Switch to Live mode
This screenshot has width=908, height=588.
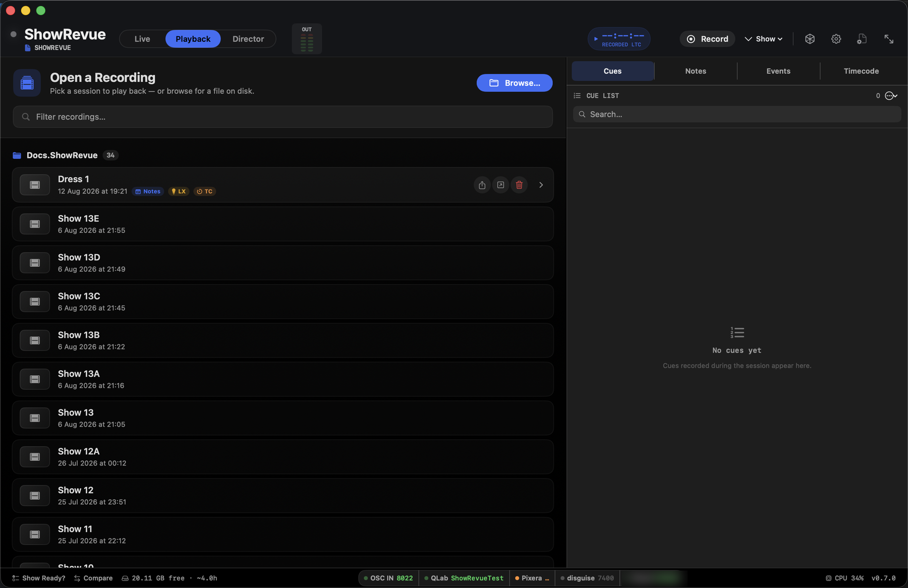pos(142,39)
